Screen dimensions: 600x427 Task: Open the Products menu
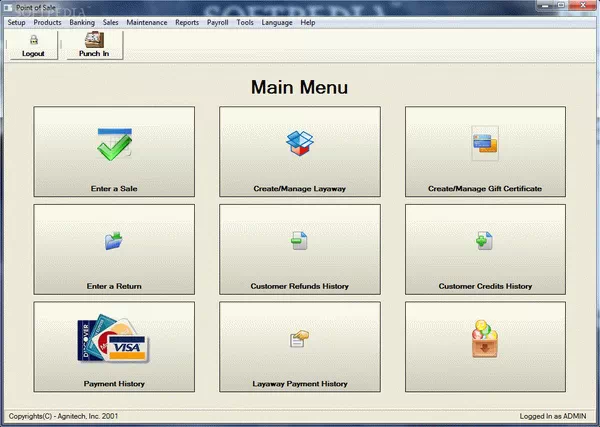pos(47,22)
